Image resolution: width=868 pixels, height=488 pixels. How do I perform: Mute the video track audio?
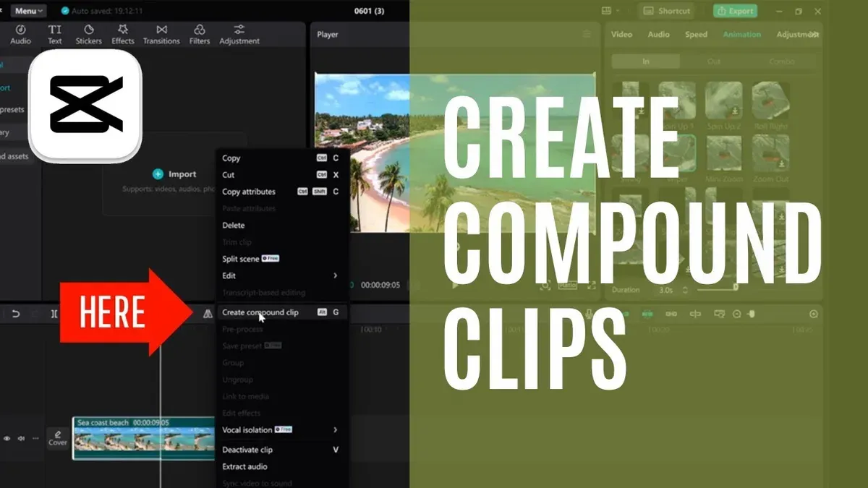click(x=21, y=439)
